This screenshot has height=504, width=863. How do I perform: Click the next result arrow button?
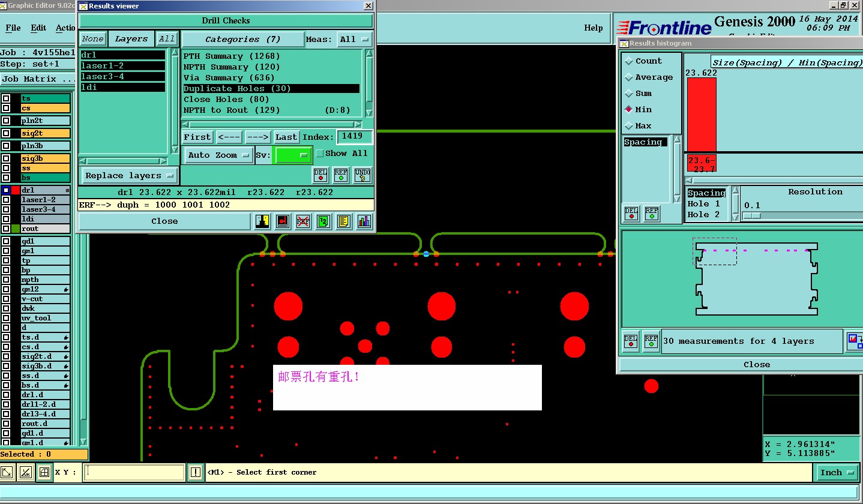[x=257, y=137]
